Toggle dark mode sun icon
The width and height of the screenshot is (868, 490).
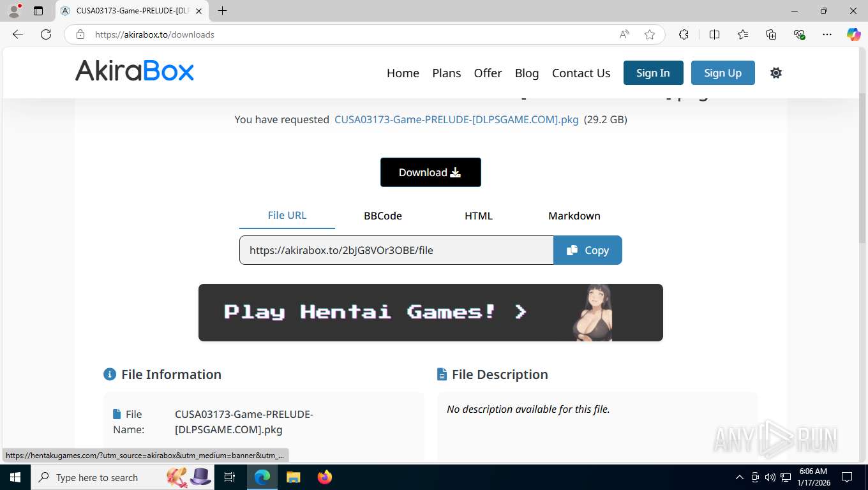point(776,73)
